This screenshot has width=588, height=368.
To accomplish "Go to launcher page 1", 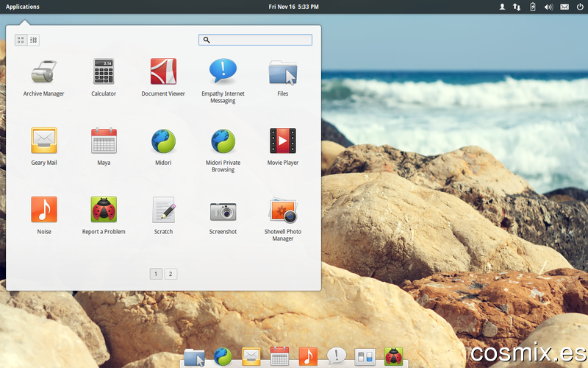I will click(156, 274).
